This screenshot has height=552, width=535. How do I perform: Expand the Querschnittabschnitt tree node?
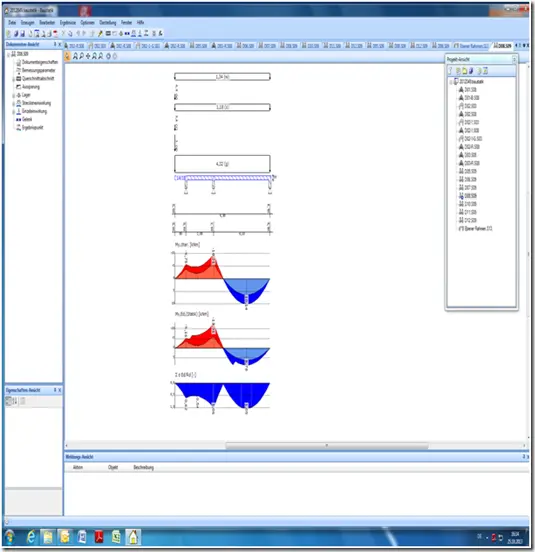pos(13,79)
